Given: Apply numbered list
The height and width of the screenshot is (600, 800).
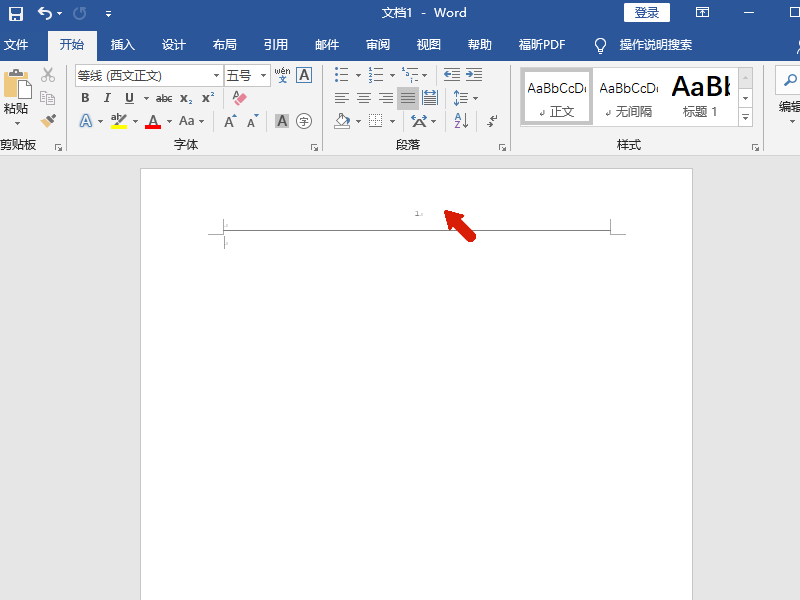Looking at the screenshot, I should (376, 74).
